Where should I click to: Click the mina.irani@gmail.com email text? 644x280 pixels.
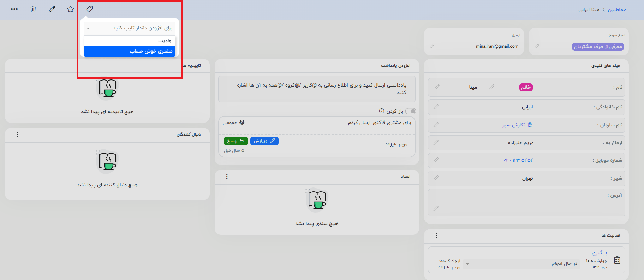[x=497, y=46]
